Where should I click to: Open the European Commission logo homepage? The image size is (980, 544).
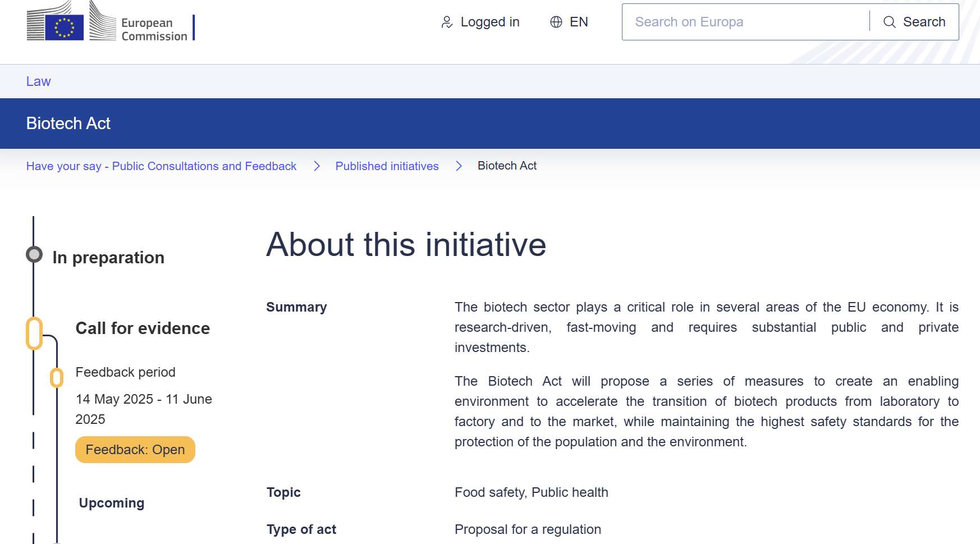point(111,22)
